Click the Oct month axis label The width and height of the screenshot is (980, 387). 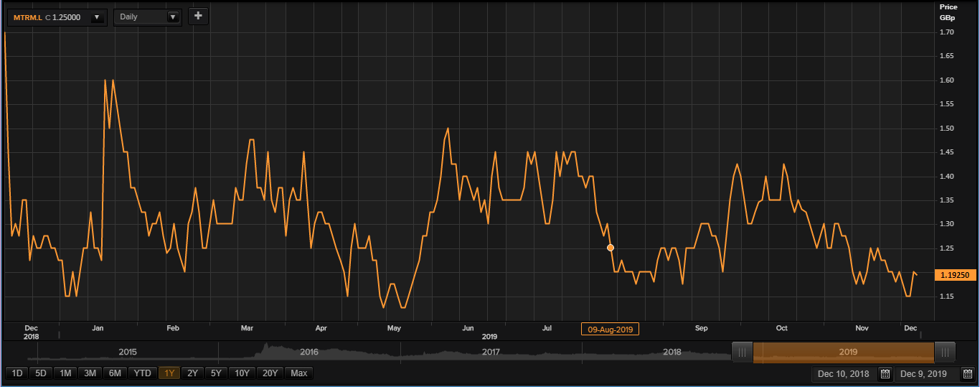tap(781, 328)
